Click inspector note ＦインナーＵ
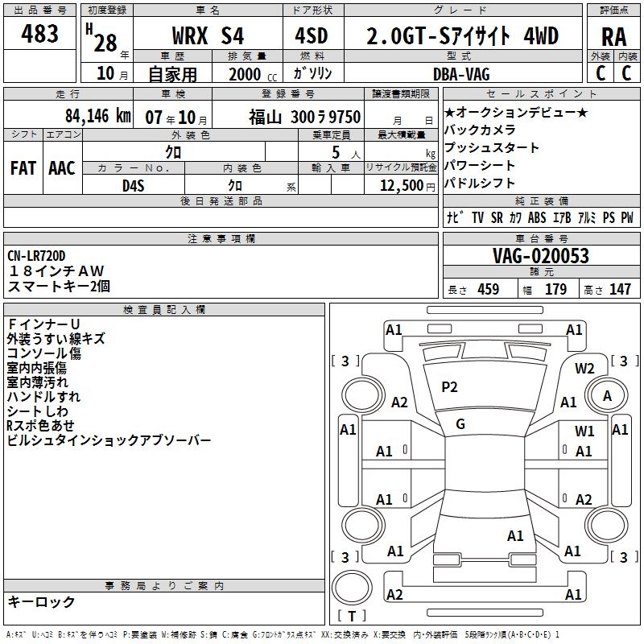The height and width of the screenshot is (644, 644). [43, 324]
